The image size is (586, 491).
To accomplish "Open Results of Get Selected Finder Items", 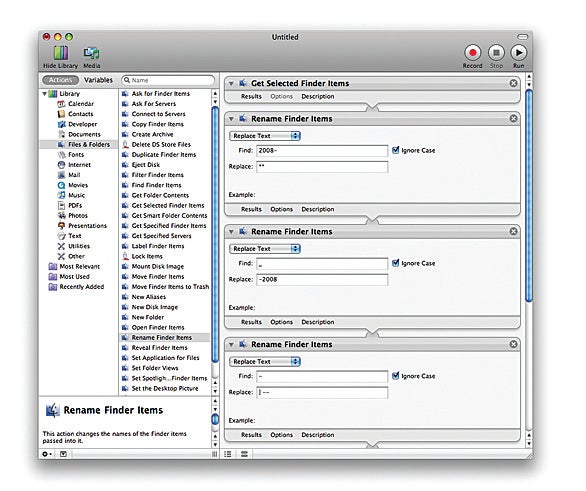I will (x=251, y=96).
